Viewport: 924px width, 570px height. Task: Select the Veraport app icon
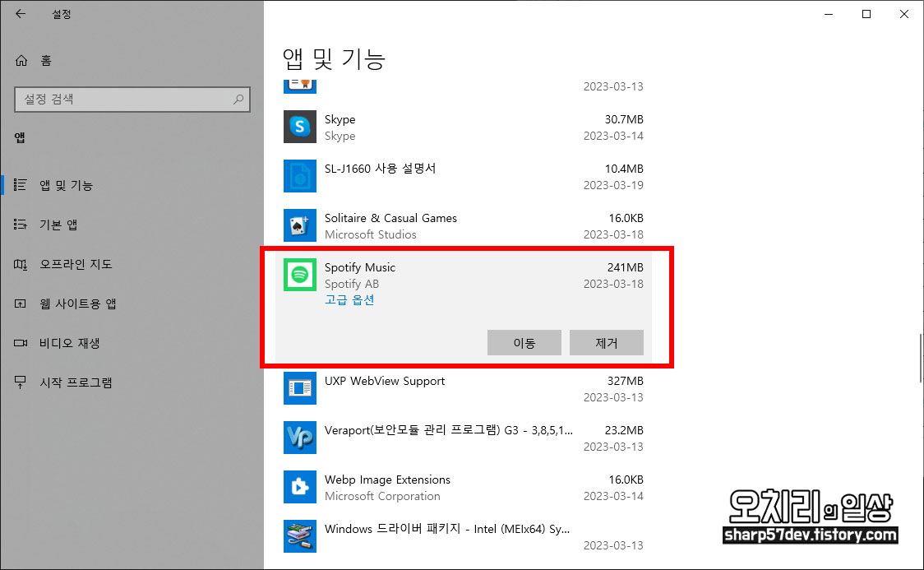click(x=300, y=438)
